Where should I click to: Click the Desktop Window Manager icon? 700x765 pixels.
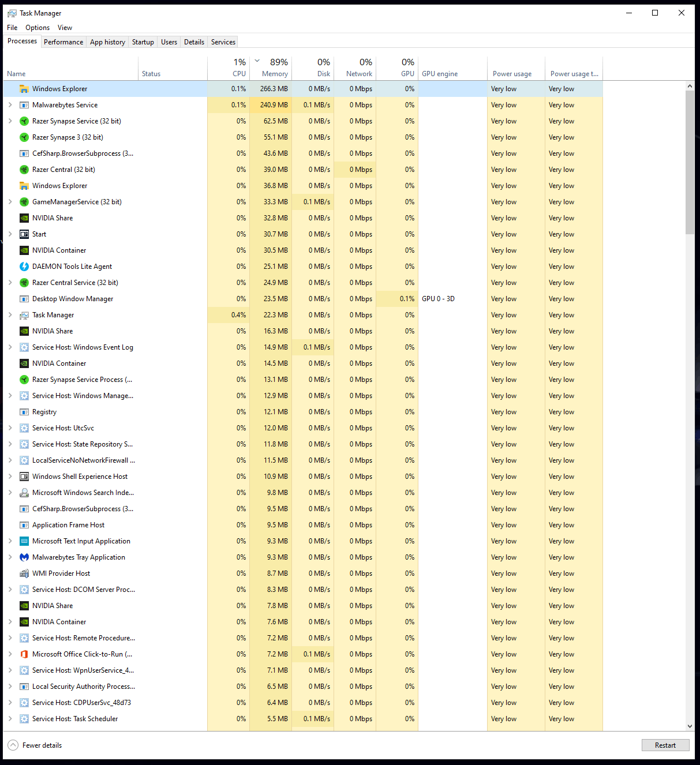coord(24,299)
